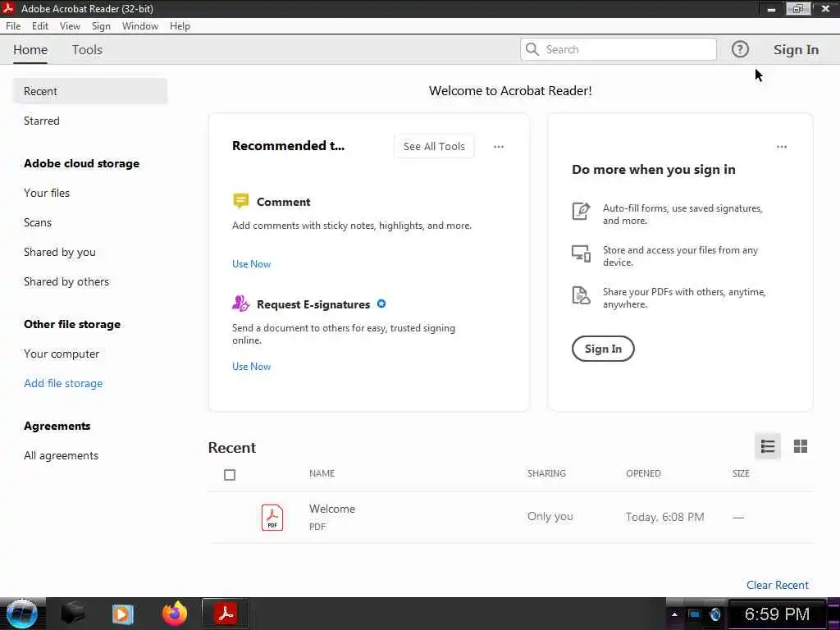840x630 pixels.
Task: Open Your files in Adobe cloud storage
Action: coord(47,193)
